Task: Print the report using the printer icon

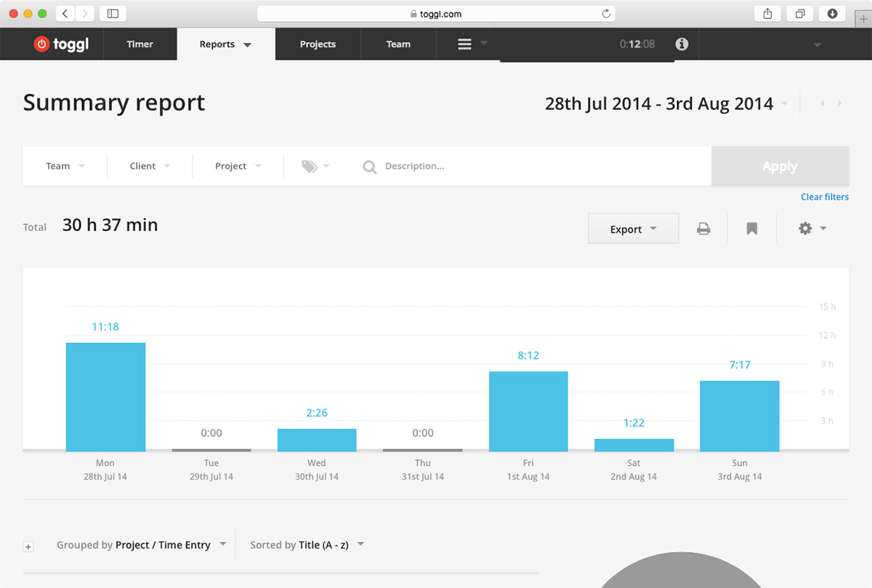Action: pos(703,229)
